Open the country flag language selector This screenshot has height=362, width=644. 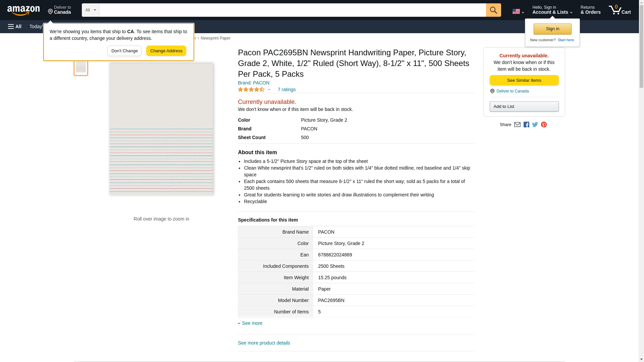click(x=518, y=11)
